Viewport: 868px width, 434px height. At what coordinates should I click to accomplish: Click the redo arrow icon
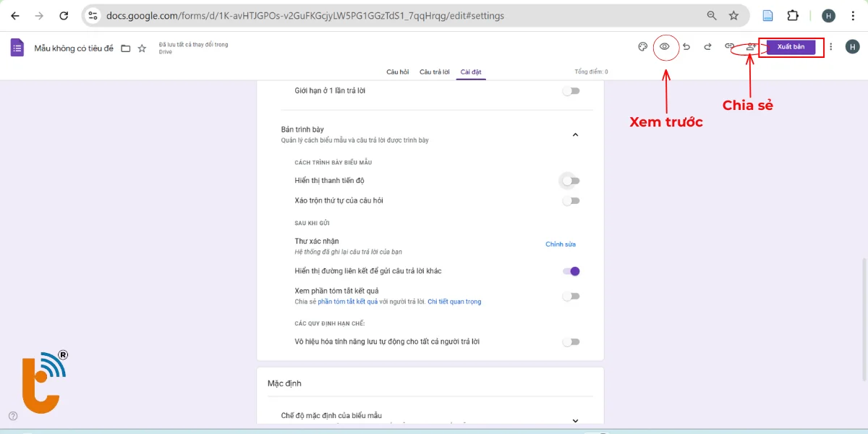[x=708, y=47]
